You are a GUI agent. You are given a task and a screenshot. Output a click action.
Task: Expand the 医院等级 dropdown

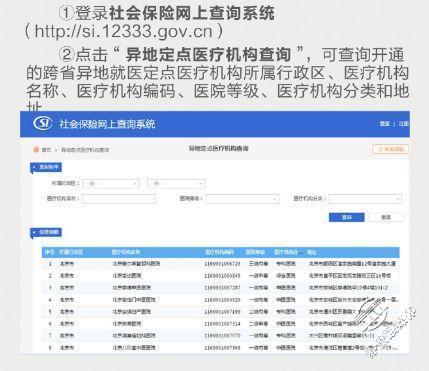242,199
